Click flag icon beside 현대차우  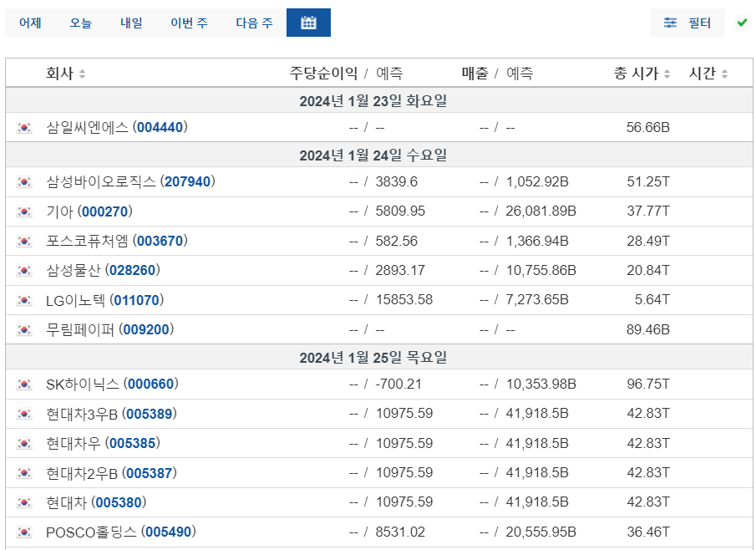pyautogui.click(x=24, y=443)
